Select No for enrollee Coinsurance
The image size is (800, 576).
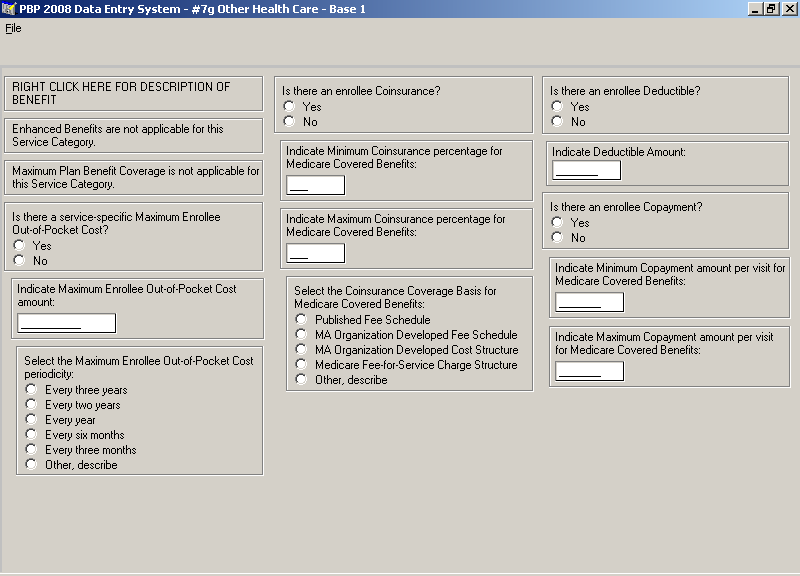(x=289, y=121)
